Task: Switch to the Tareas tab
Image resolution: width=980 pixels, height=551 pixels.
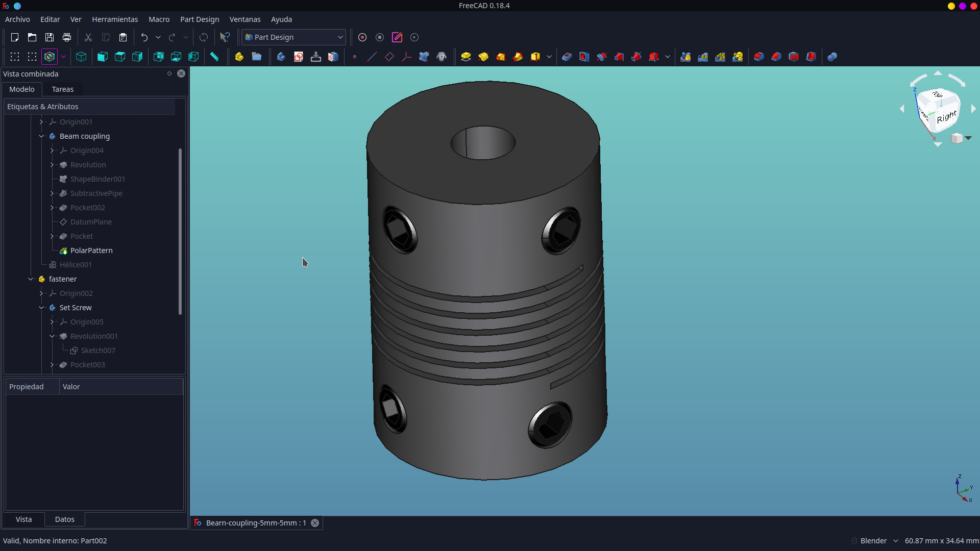Action: [63, 89]
